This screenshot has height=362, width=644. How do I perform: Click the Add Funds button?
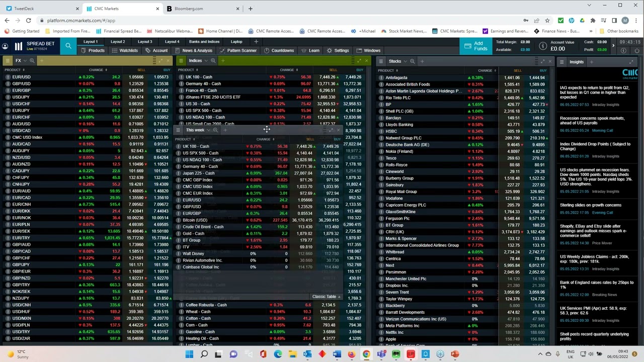coord(475,46)
